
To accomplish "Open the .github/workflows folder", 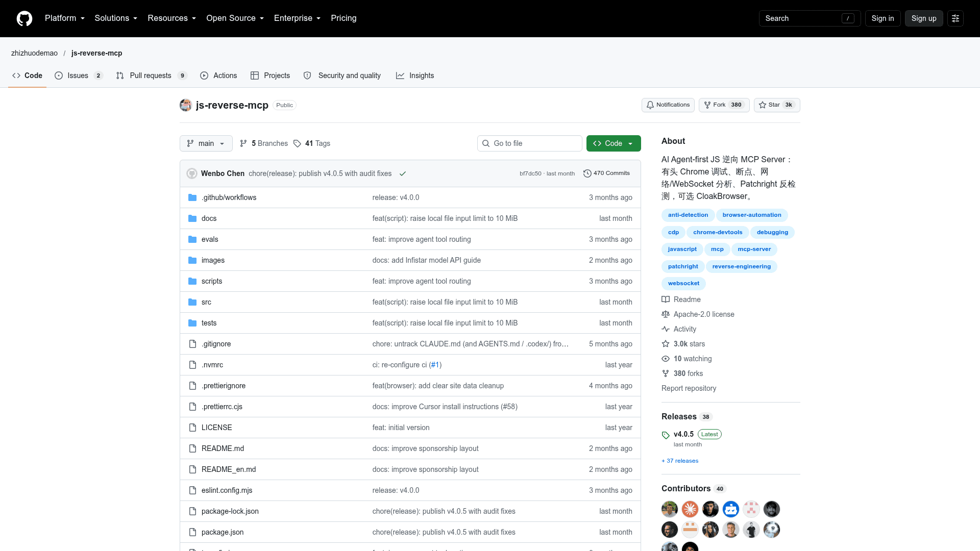I will tap(229, 197).
